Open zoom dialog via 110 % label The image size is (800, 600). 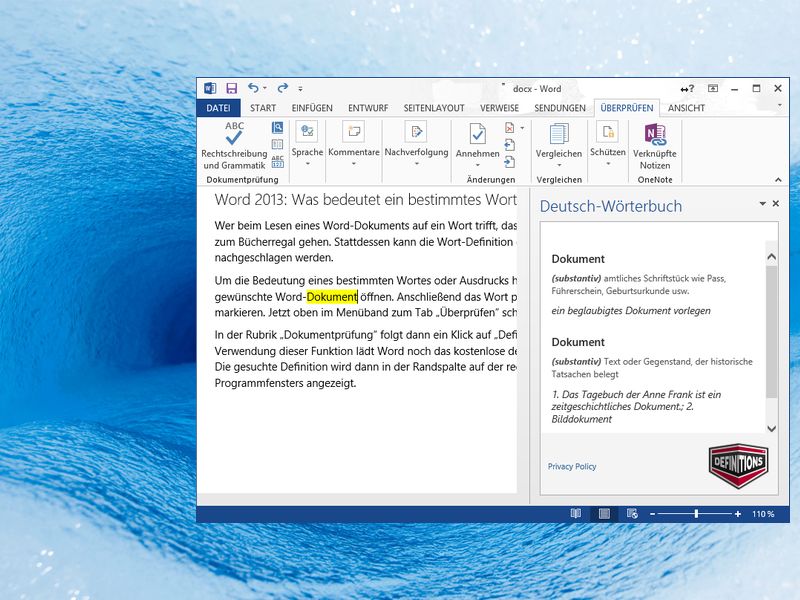[763, 514]
